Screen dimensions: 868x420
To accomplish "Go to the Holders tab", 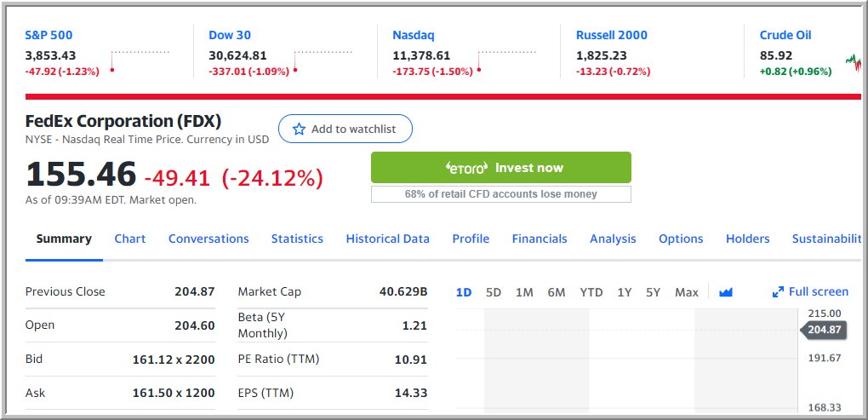I will pyautogui.click(x=748, y=239).
